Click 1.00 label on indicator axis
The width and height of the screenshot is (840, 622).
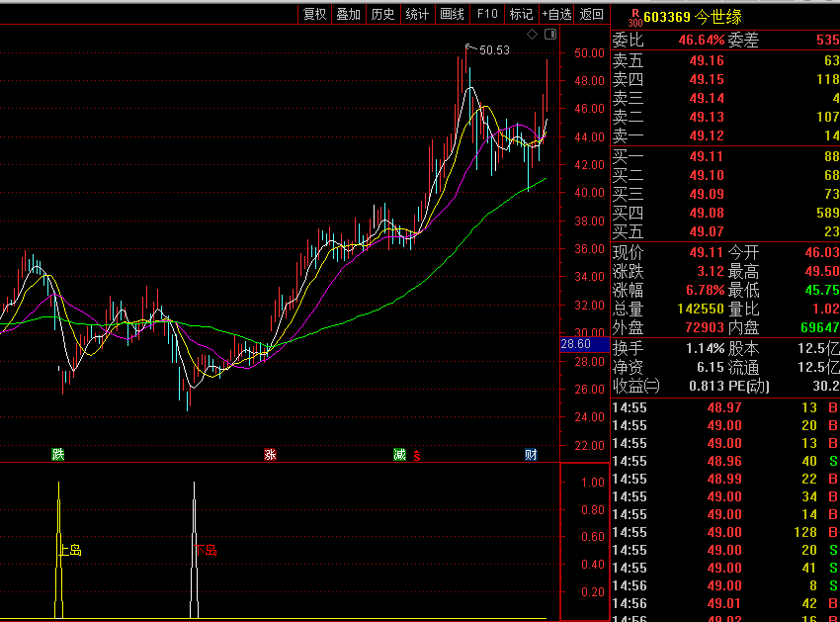pyautogui.click(x=593, y=483)
